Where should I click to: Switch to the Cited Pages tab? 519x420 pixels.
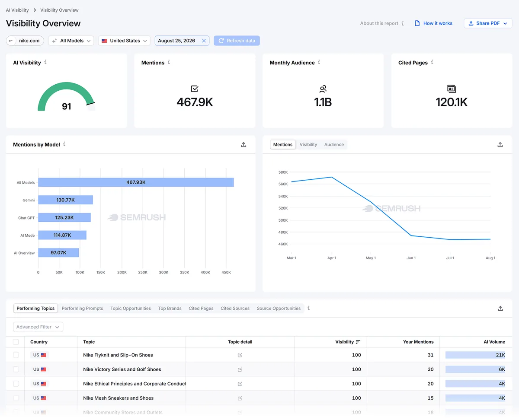(x=201, y=309)
